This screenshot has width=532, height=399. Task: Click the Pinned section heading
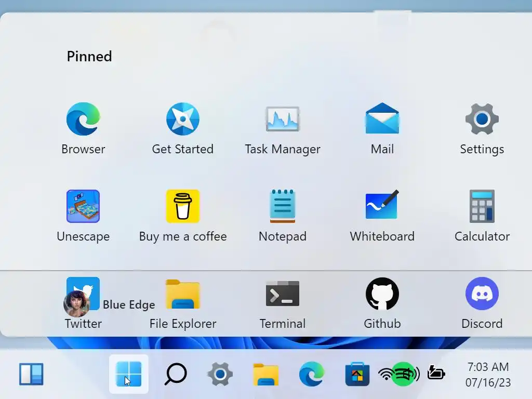click(x=89, y=56)
